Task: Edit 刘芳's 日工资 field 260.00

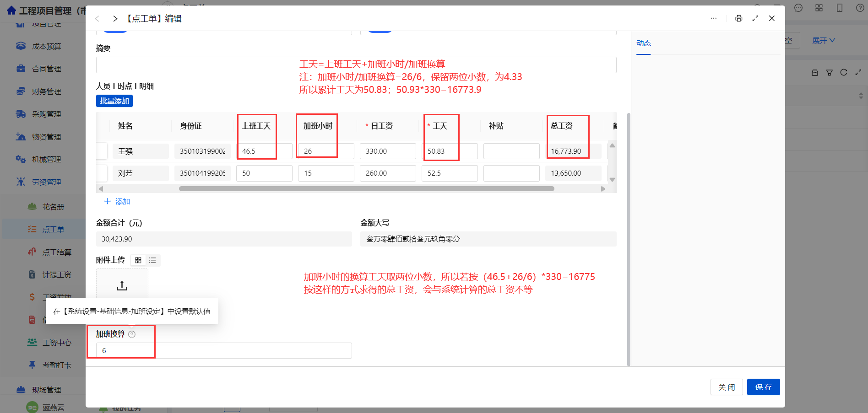Action: 388,173
